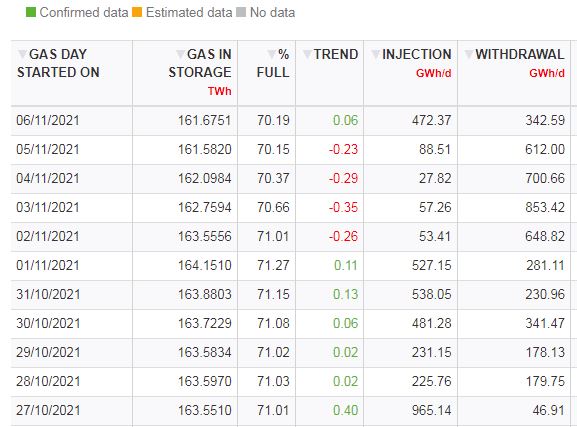This screenshot has height=427, width=577.
Task: Click the 71.27 percent full cell
Action: pos(273,265)
